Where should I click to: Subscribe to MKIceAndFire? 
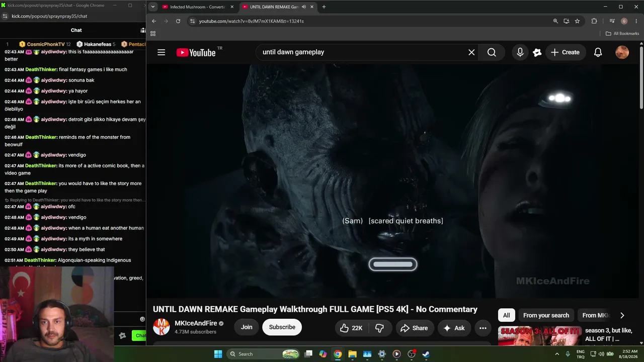pos(282,327)
